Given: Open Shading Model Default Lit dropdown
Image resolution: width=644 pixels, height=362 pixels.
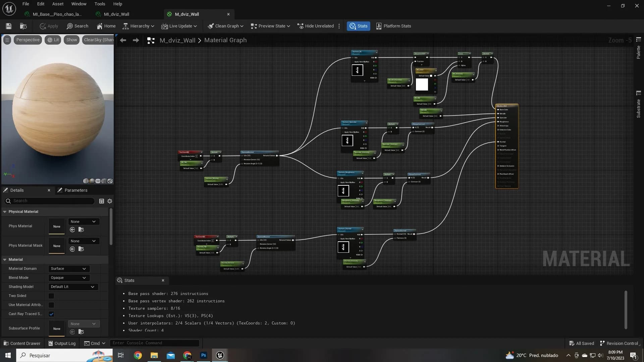Looking at the screenshot, I should (73, 287).
